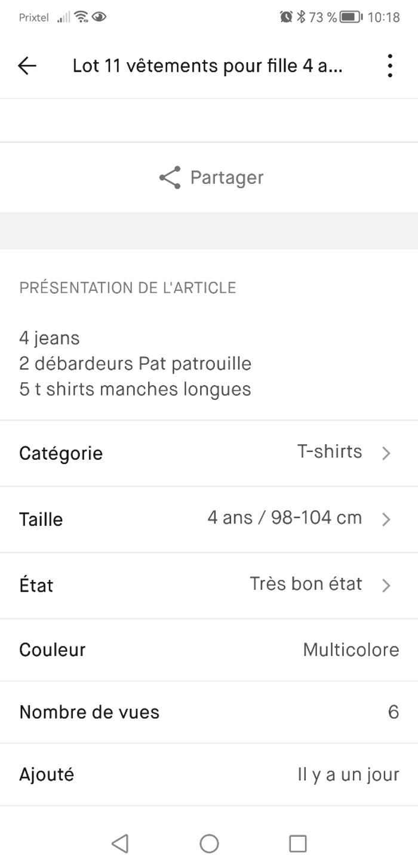Tap the back arrow to leave the listing
Viewport: 418px width, 868px height.
(x=27, y=66)
